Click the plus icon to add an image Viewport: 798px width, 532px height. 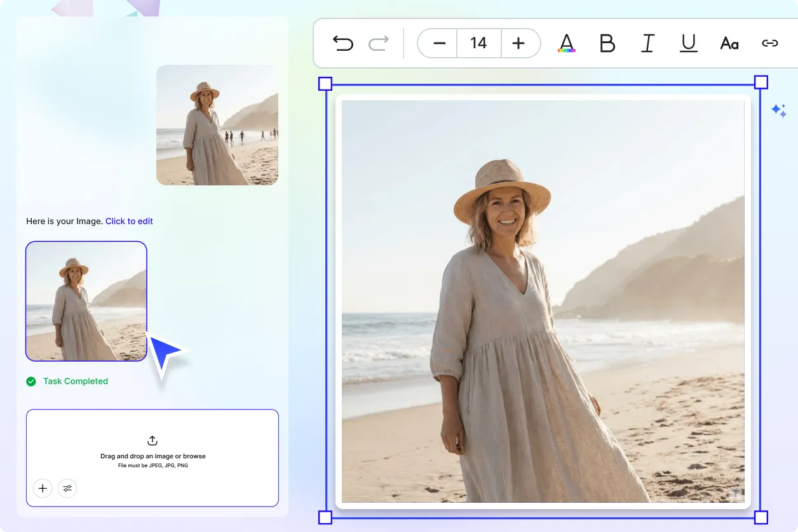(x=43, y=488)
